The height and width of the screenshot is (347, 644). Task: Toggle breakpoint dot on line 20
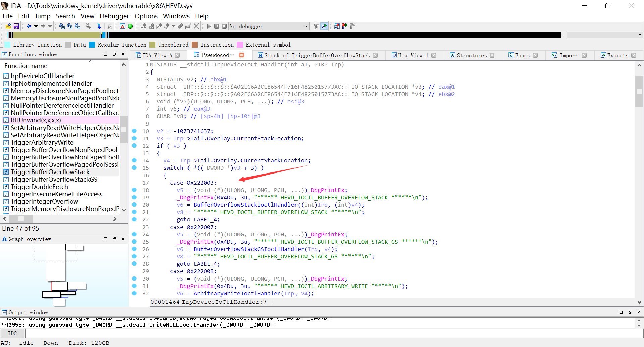pyautogui.click(x=134, y=205)
